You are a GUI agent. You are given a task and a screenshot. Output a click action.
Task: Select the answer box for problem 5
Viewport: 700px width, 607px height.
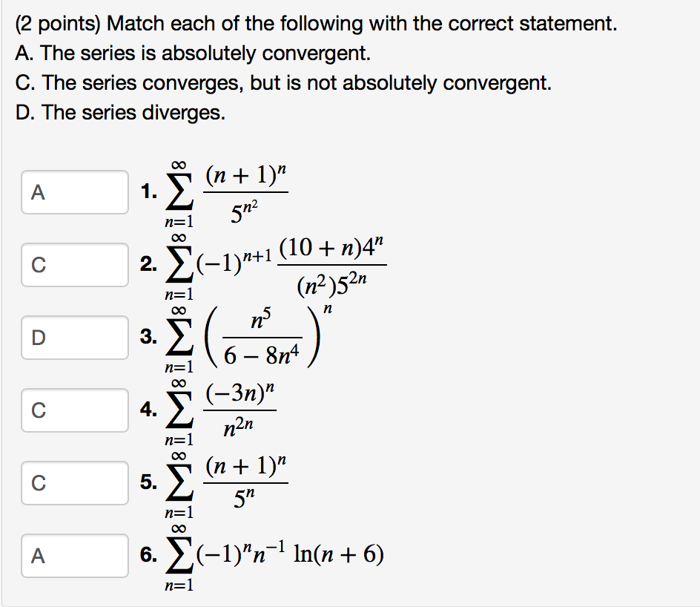pos(74,483)
